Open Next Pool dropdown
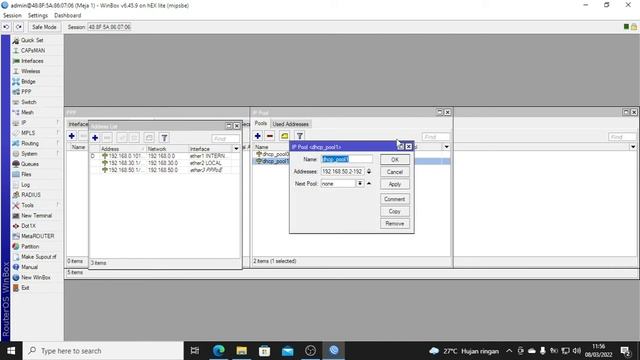The image size is (640, 360). coord(360,184)
